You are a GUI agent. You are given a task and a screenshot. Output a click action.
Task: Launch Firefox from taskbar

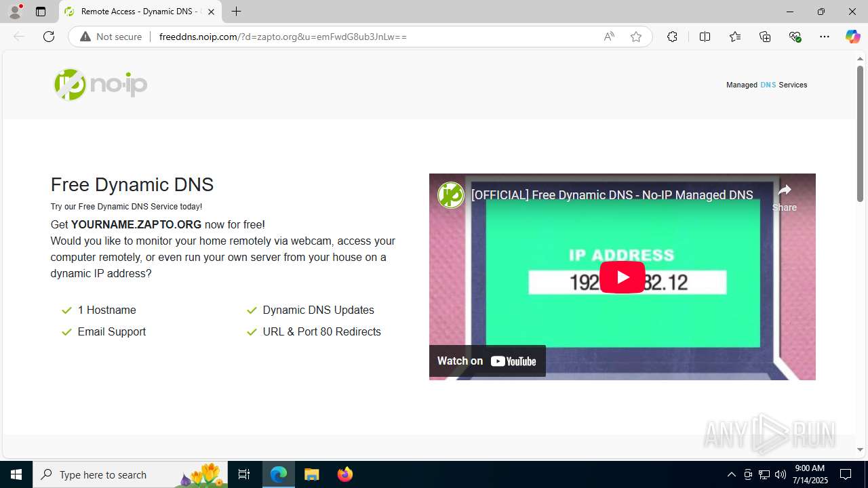(x=344, y=474)
